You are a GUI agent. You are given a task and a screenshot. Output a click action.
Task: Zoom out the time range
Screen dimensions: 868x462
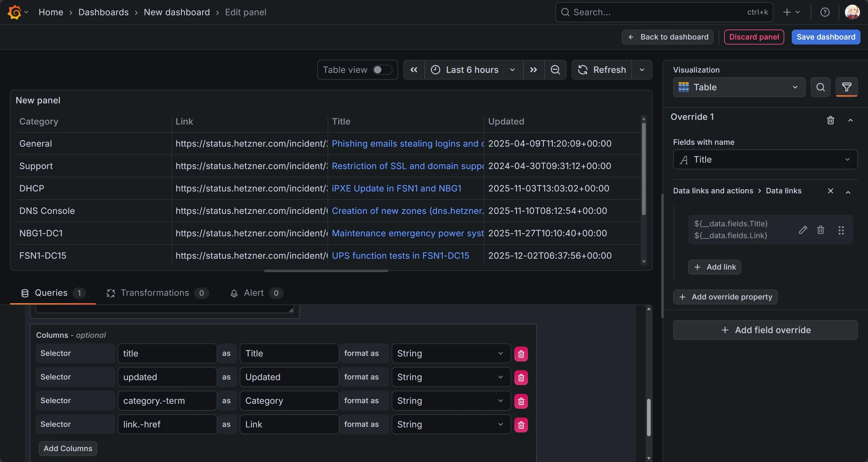pyautogui.click(x=555, y=70)
